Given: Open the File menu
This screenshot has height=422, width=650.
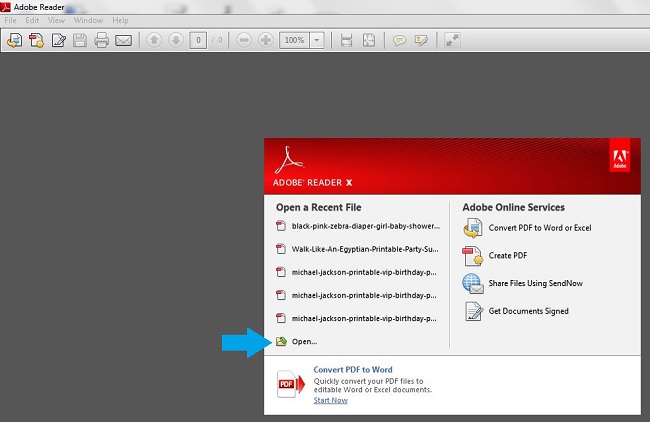Looking at the screenshot, I should [x=10, y=20].
